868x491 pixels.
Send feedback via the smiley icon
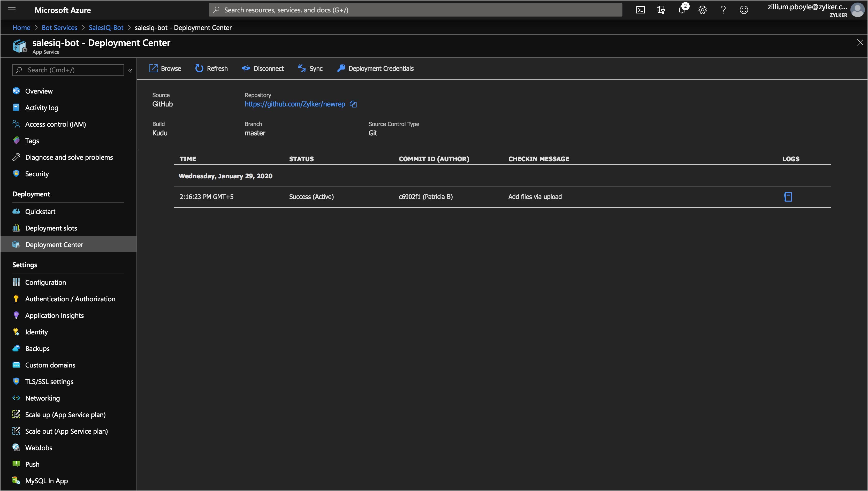744,10
